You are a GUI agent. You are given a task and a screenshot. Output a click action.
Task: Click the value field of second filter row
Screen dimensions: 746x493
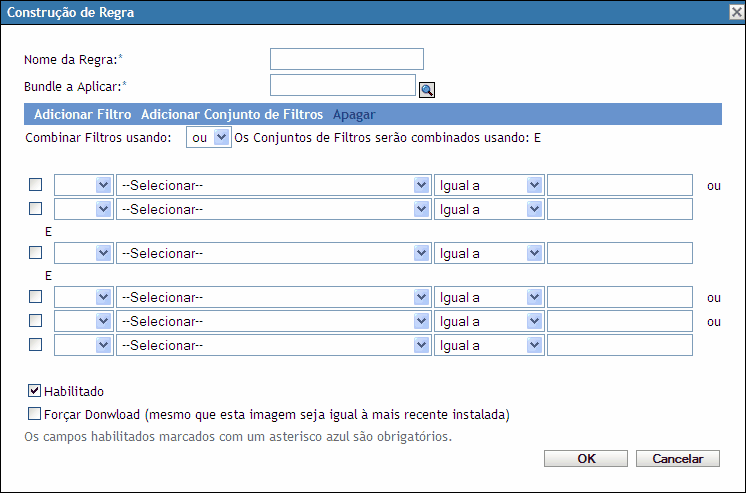(x=620, y=209)
